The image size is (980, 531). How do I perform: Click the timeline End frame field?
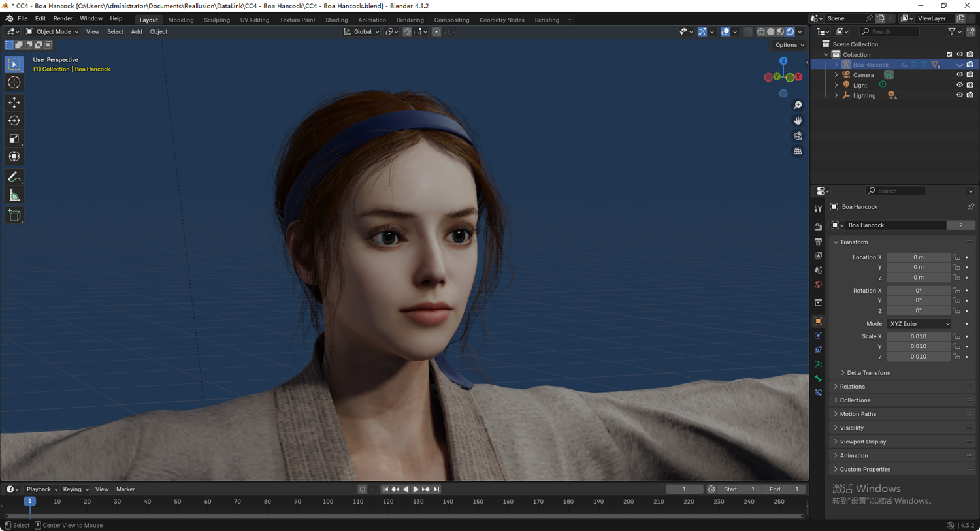[784, 489]
